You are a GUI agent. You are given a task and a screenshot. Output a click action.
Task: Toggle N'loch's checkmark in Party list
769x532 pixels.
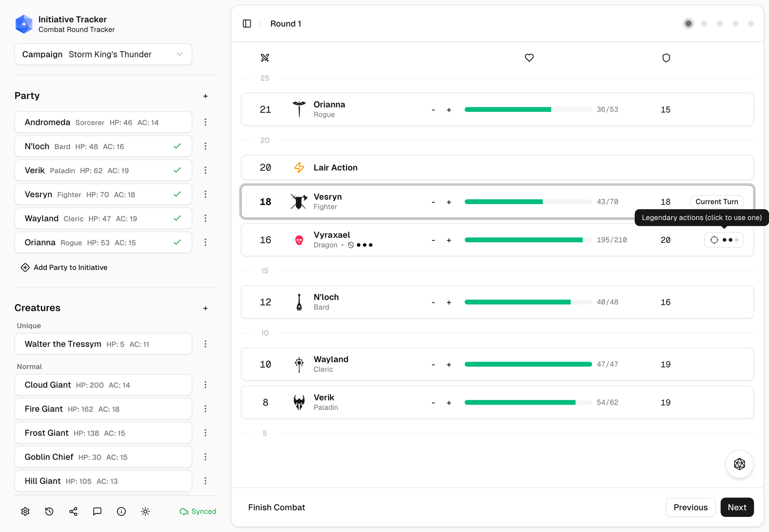pos(177,146)
